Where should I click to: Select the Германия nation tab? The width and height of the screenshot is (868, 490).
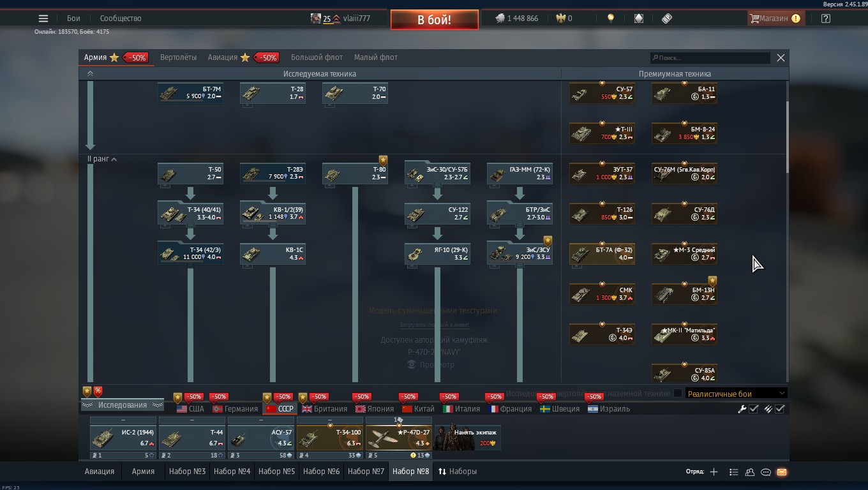tap(235, 409)
